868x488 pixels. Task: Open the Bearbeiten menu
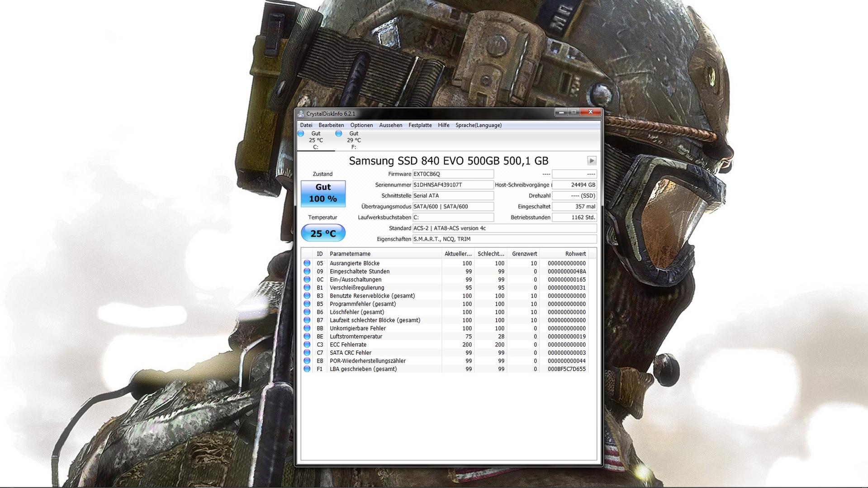click(331, 125)
